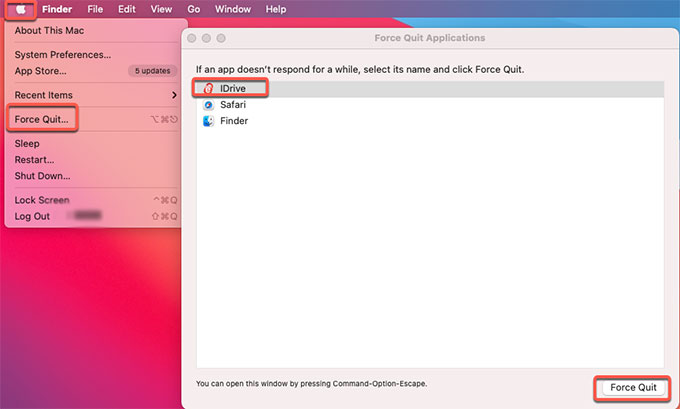Open App Store… from Apple menu

pos(40,71)
